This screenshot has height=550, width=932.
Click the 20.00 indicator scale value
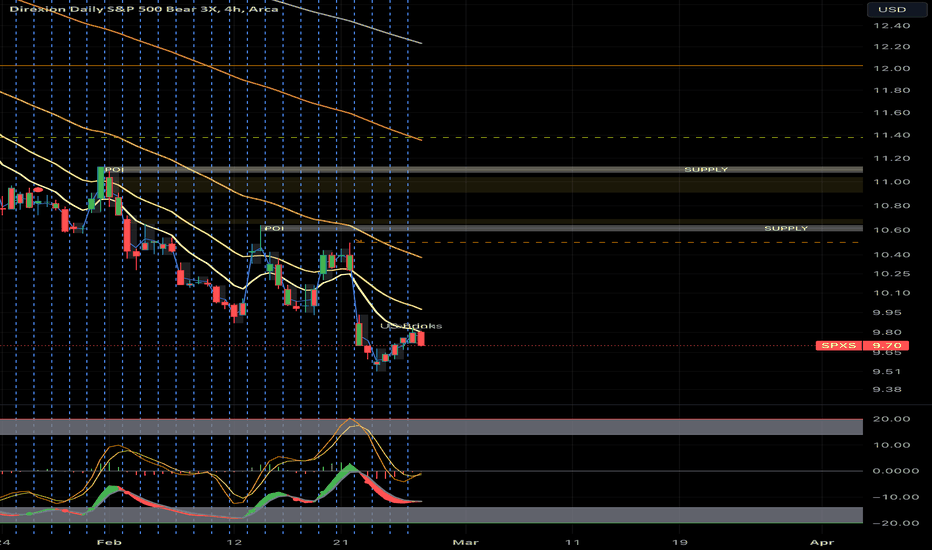(x=892, y=419)
